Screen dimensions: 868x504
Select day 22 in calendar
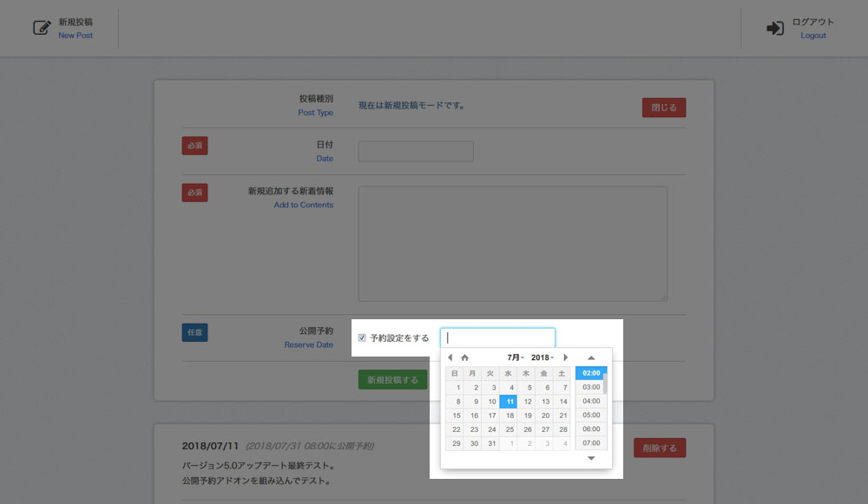click(x=455, y=429)
